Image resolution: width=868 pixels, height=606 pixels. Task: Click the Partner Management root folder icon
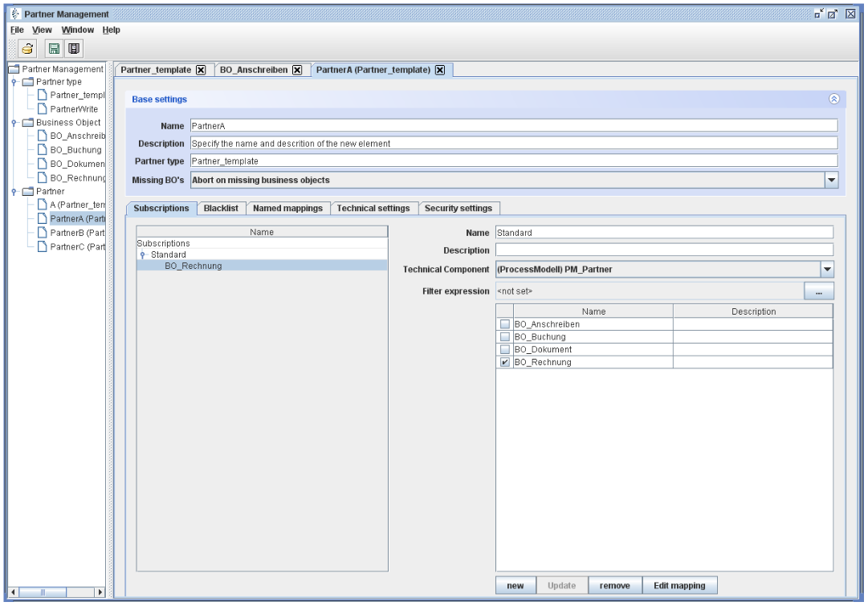pyautogui.click(x=14, y=68)
